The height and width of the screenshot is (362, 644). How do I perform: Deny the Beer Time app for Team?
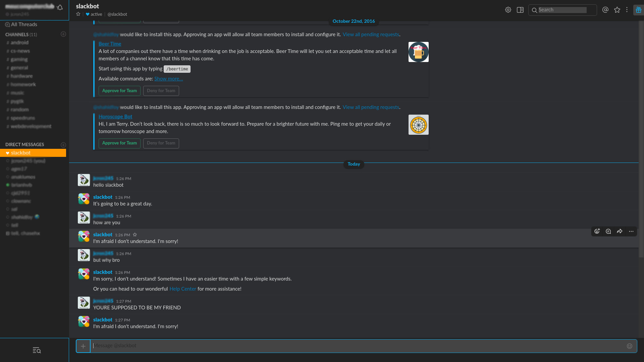pos(161,91)
